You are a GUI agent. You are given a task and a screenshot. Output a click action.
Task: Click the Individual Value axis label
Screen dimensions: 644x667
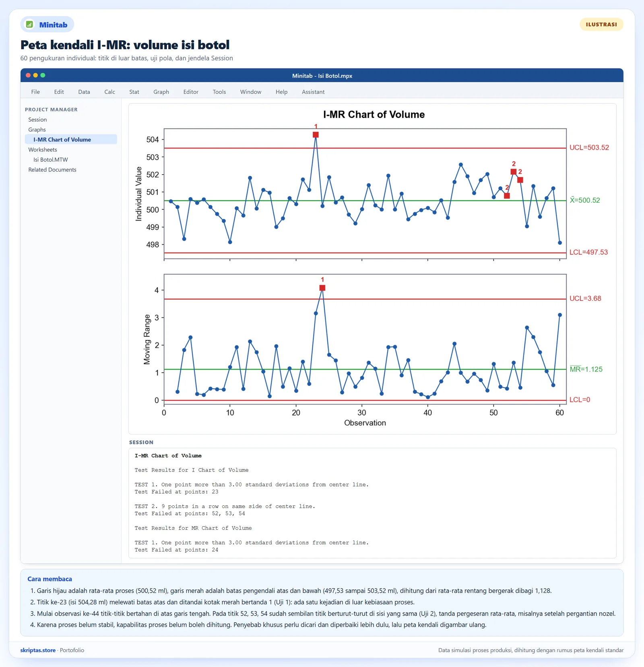139,194
